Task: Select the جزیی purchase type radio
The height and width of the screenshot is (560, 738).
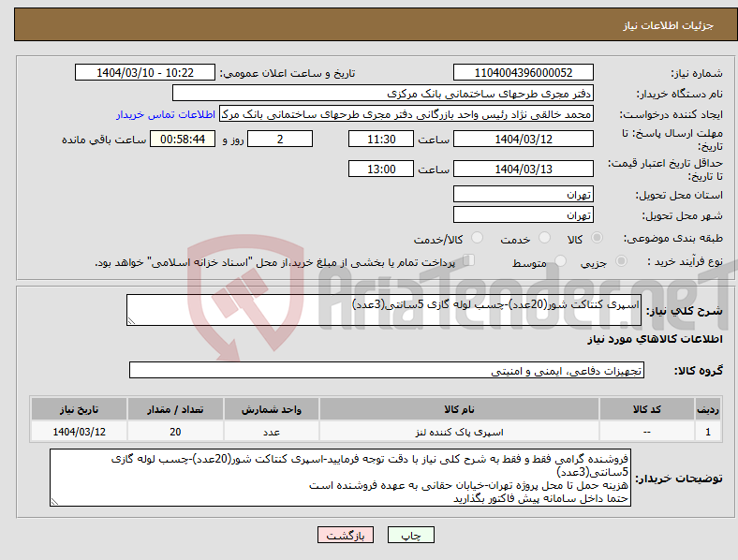Action: pyautogui.click(x=621, y=260)
